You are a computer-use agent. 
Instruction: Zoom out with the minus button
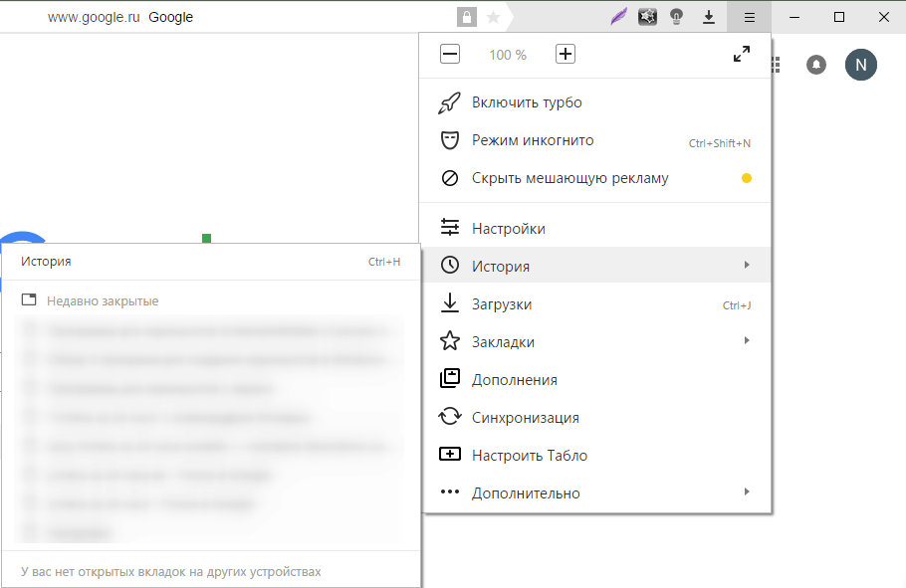(450, 55)
